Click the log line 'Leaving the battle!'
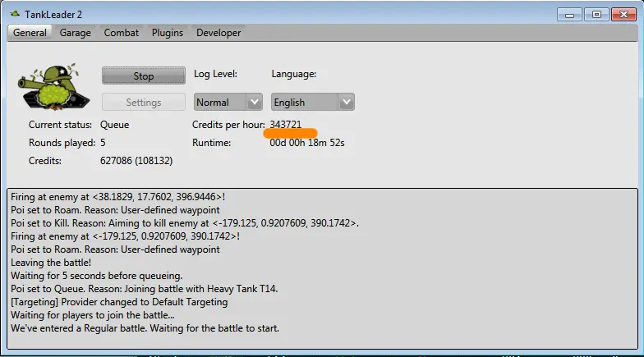644x357 pixels. (51, 263)
